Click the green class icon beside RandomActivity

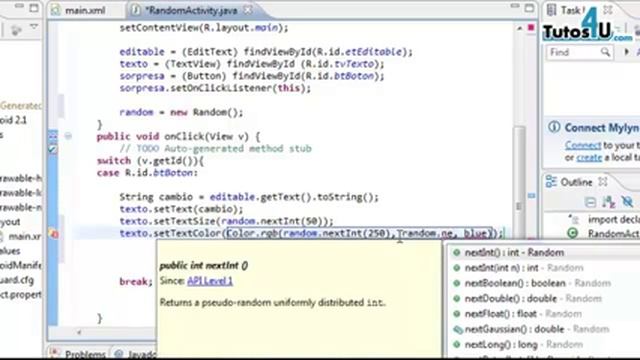point(573,233)
